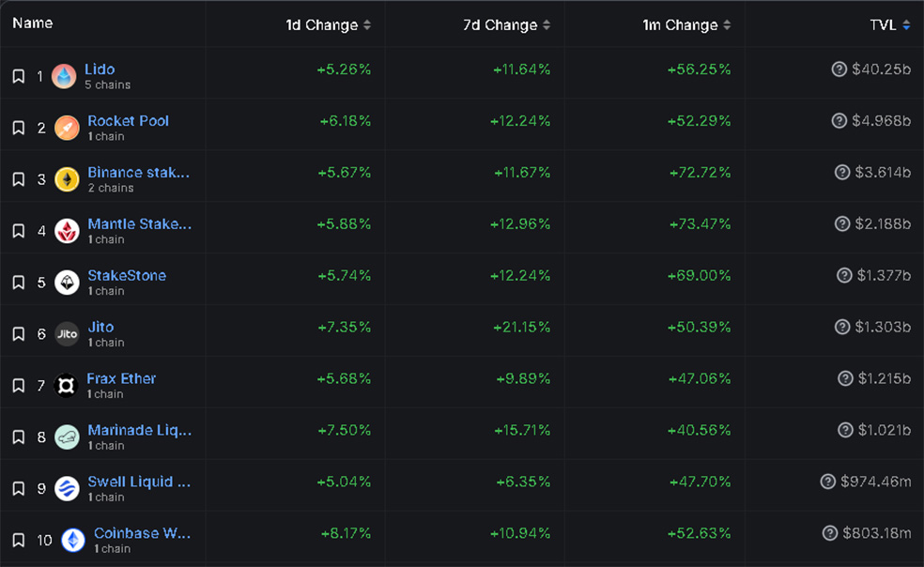This screenshot has width=924, height=567.
Task: Toggle bookmark for Coinbase Wrapped row
Action: pos(19,540)
